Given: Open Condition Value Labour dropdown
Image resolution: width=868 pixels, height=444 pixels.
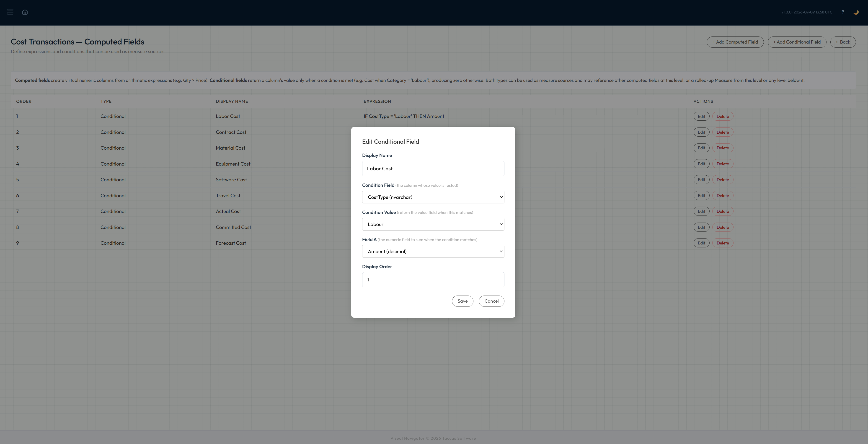Looking at the screenshot, I should 433,224.
